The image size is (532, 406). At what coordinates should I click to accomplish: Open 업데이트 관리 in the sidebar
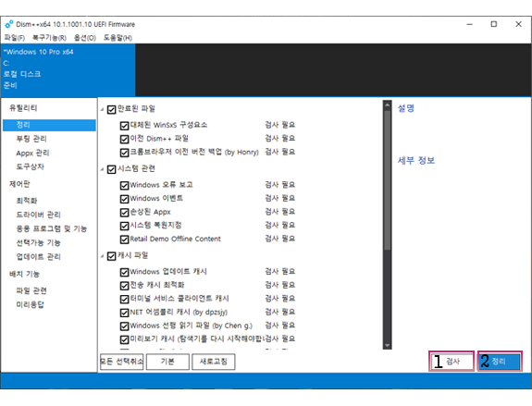coord(38,256)
